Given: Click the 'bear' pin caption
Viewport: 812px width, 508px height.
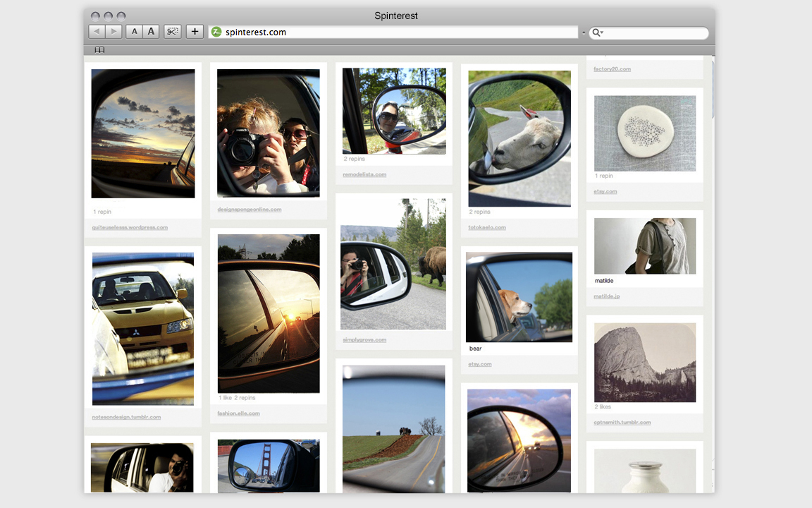Looking at the screenshot, I should click(475, 349).
